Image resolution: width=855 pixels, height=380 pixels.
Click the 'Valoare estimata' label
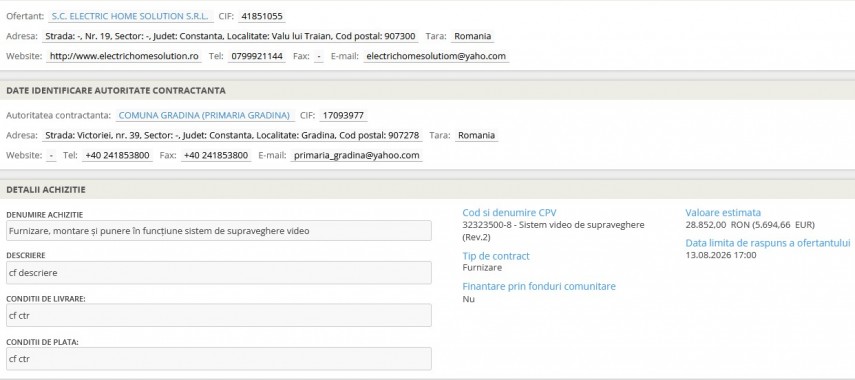[x=723, y=213]
